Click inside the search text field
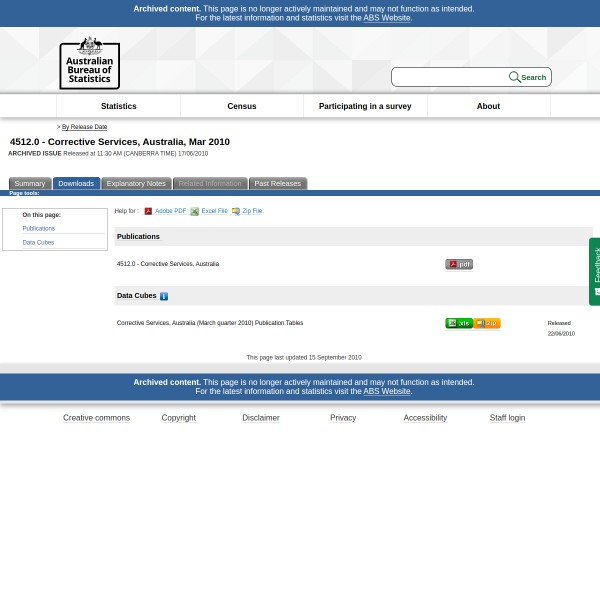This screenshot has width=600, height=600. (448, 77)
